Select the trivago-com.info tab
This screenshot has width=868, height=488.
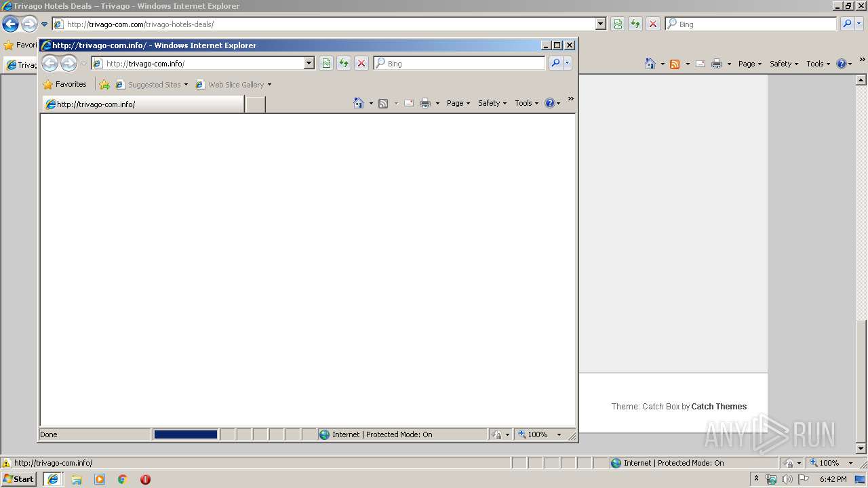pyautogui.click(x=143, y=104)
